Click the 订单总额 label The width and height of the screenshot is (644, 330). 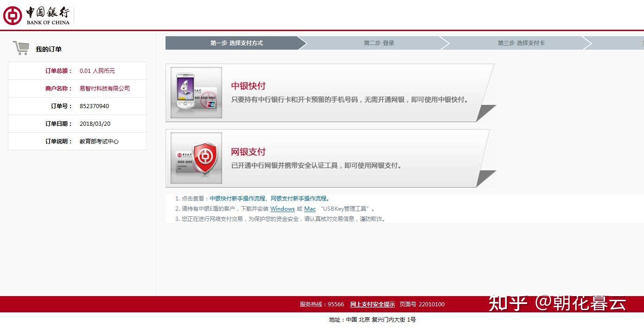[x=59, y=71]
